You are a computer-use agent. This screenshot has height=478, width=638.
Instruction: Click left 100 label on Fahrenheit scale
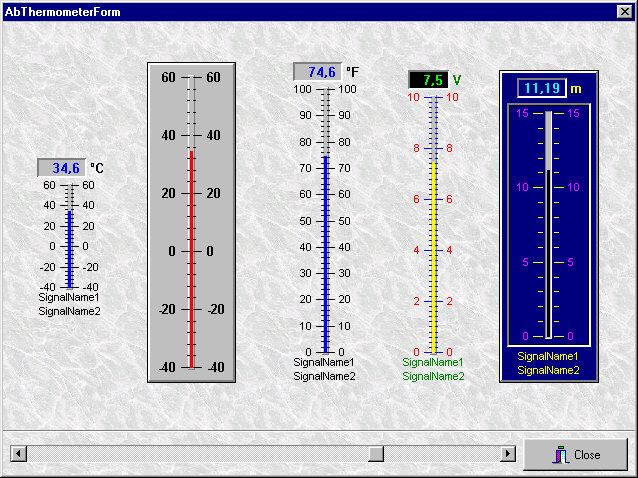[302, 89]
